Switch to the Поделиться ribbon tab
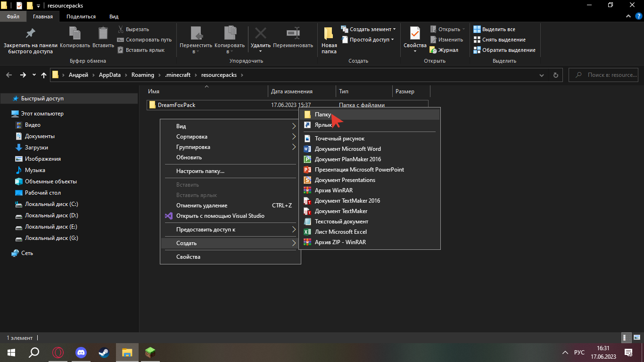This screenshot has width=644, height=362. pos(81,16)
